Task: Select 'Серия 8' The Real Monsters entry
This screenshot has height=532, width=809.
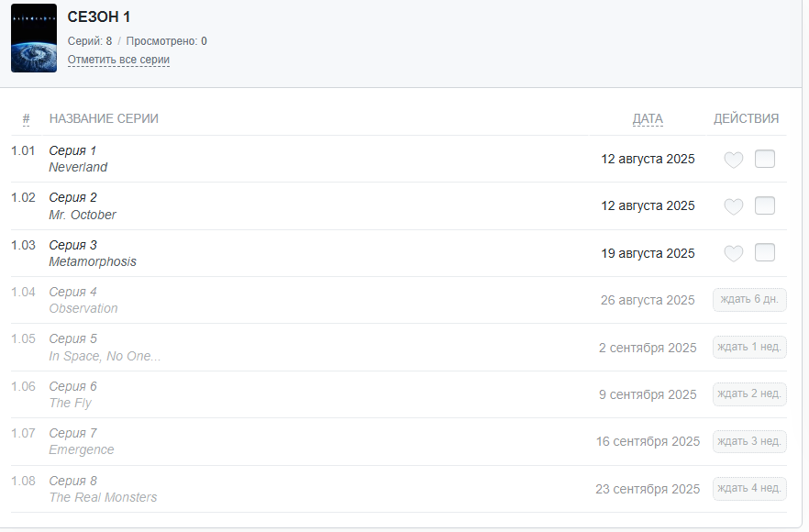Action: 72,481
